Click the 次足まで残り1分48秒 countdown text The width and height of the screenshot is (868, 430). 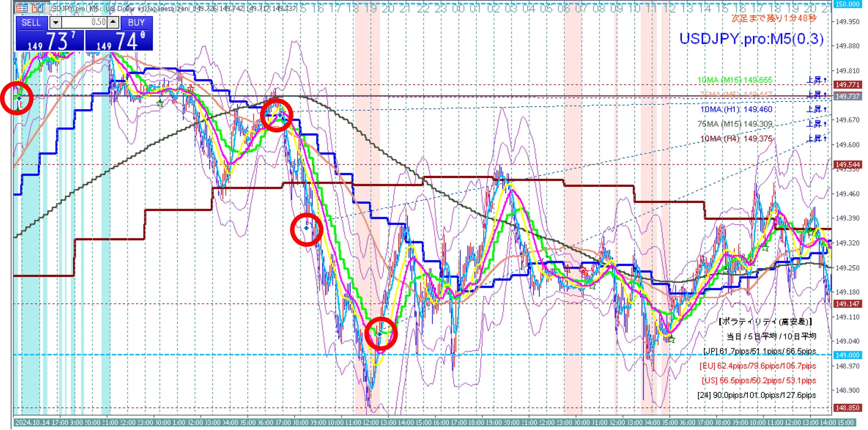pyautogui.click(x=774, y=18)
